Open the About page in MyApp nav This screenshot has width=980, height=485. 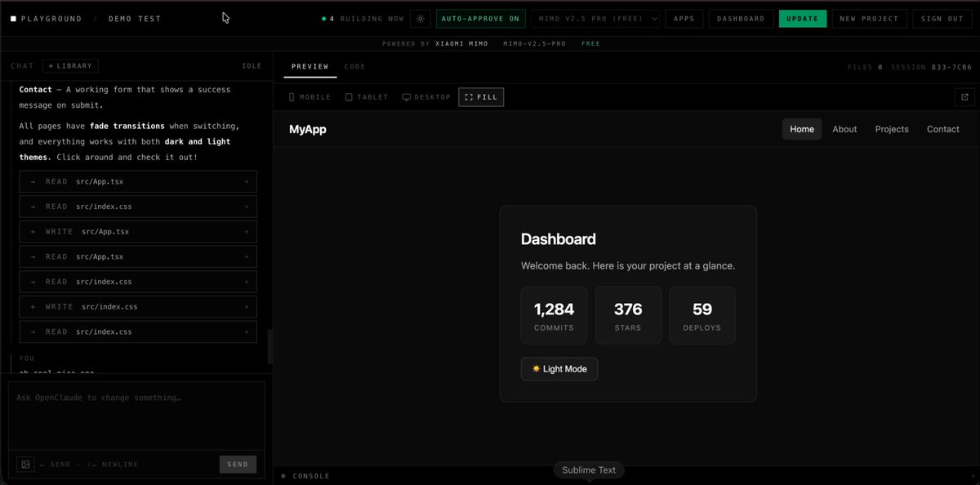click(x=844, y=129)
